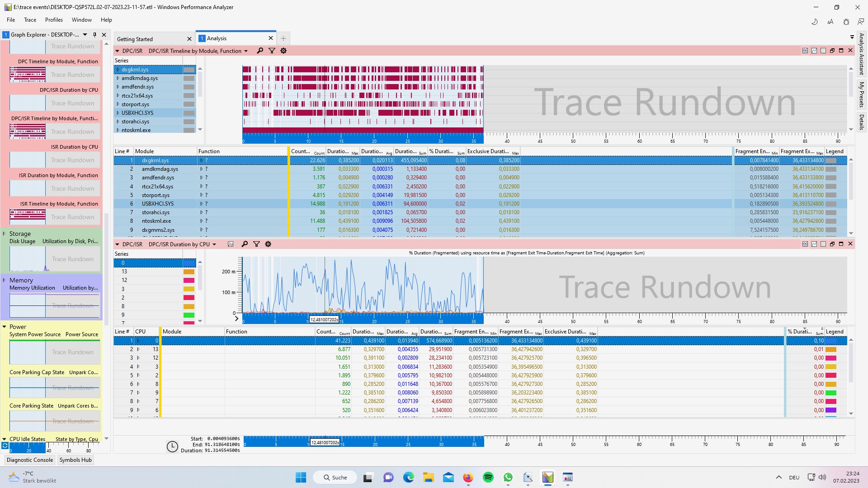Open DPC/ISR Timeline by Module preset dropdown
The image size is (868, 488).
[246, 51]
